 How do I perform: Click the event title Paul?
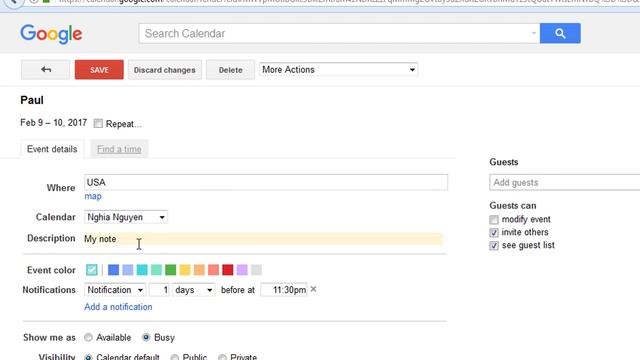[32, 100]
